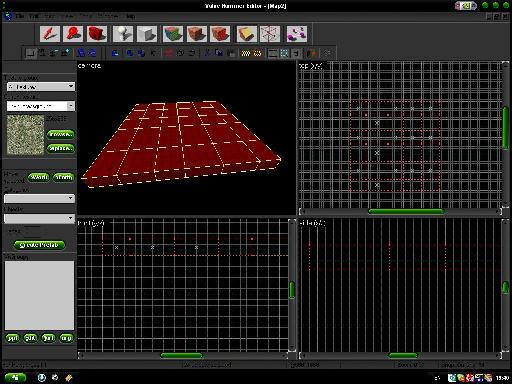512x384 pixels.
Task: Click the Hide unselected objects icon
Action: tap(180, 53)
